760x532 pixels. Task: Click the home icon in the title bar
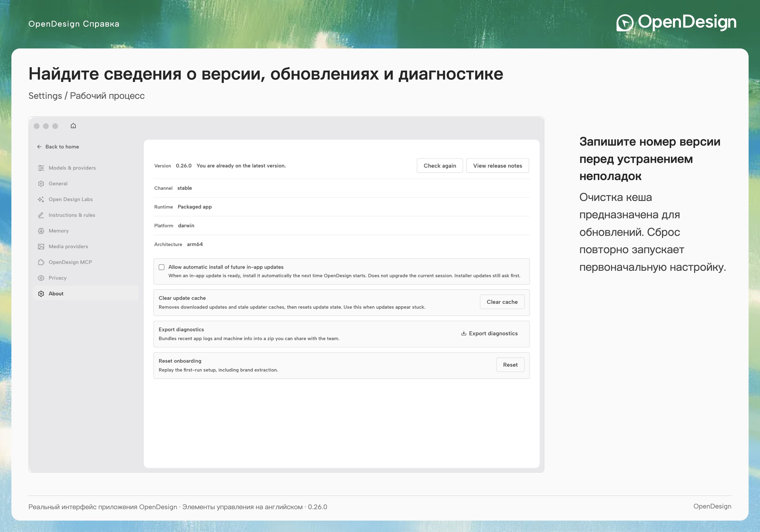pos(73,126)
